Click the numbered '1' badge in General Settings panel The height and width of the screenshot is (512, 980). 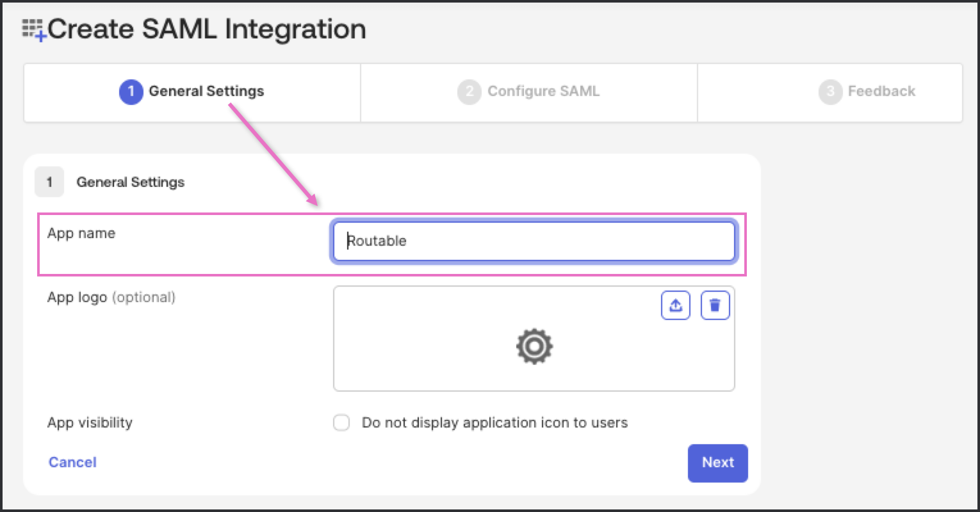click(x=49, y=182)
